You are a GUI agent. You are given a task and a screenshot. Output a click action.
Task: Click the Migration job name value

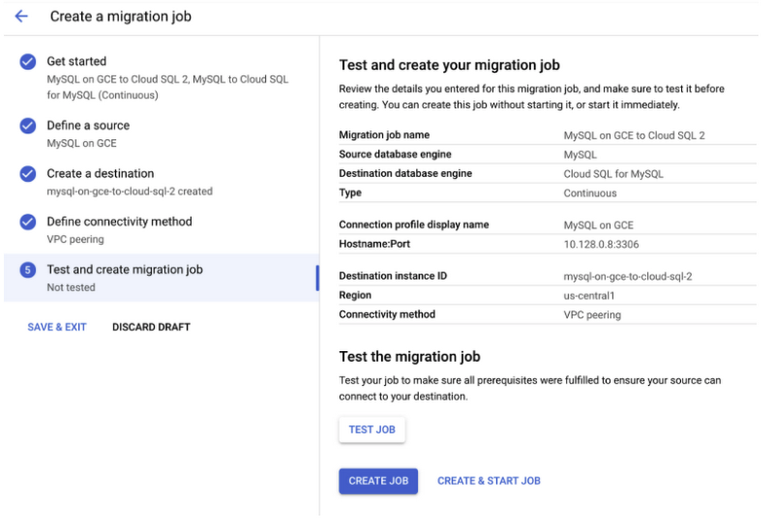[x=634, y=135]
